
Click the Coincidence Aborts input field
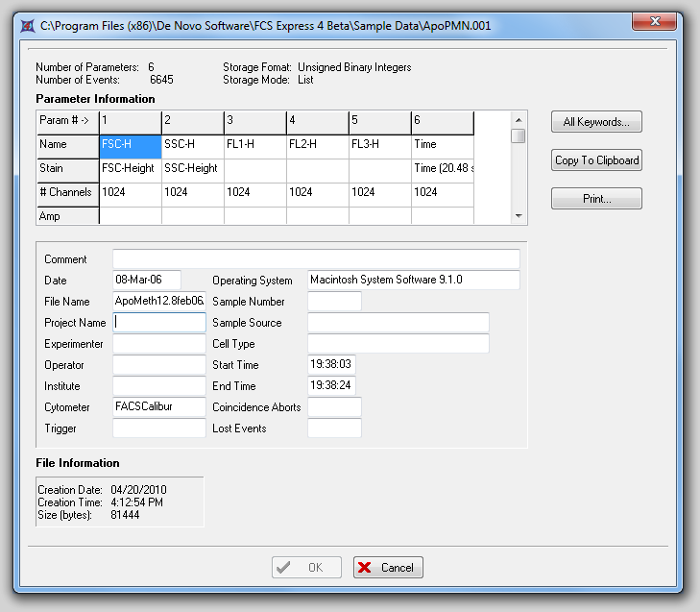tap(334, 407)
